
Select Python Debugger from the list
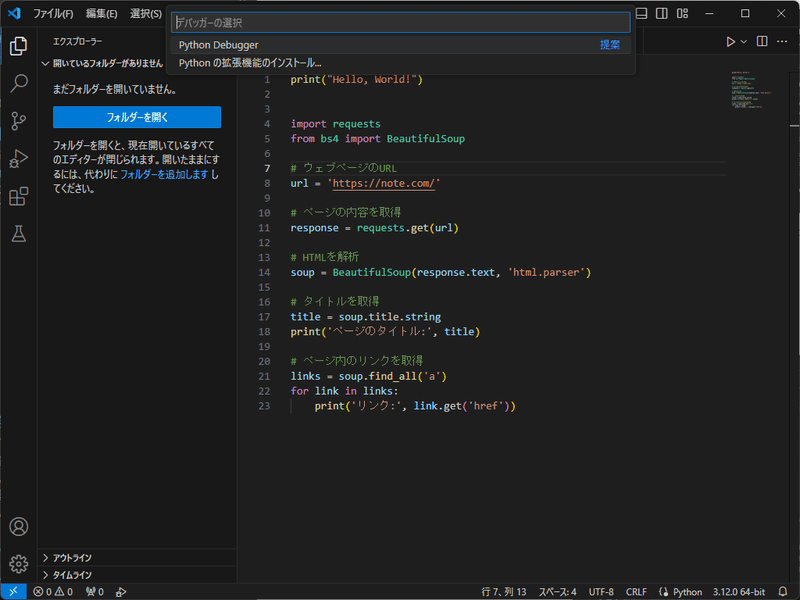click(401, 45)
